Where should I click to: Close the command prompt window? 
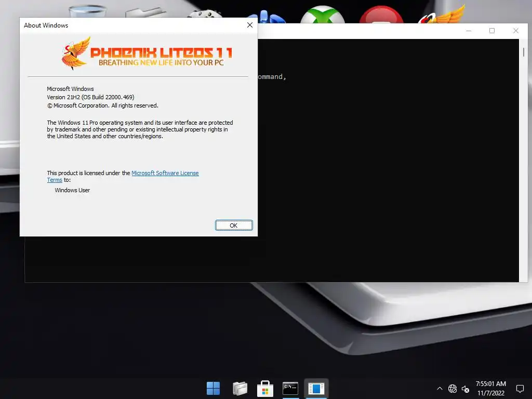click(x=516, y=31)
